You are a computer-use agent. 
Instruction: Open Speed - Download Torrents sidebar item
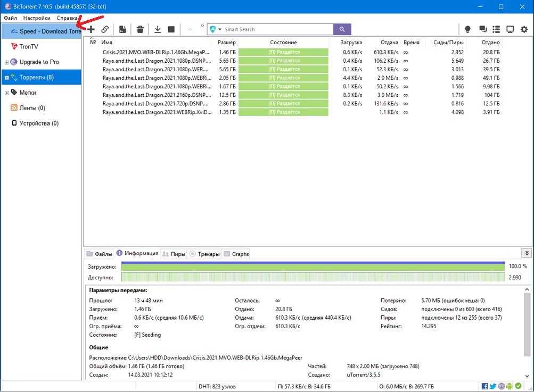point(41,31)
